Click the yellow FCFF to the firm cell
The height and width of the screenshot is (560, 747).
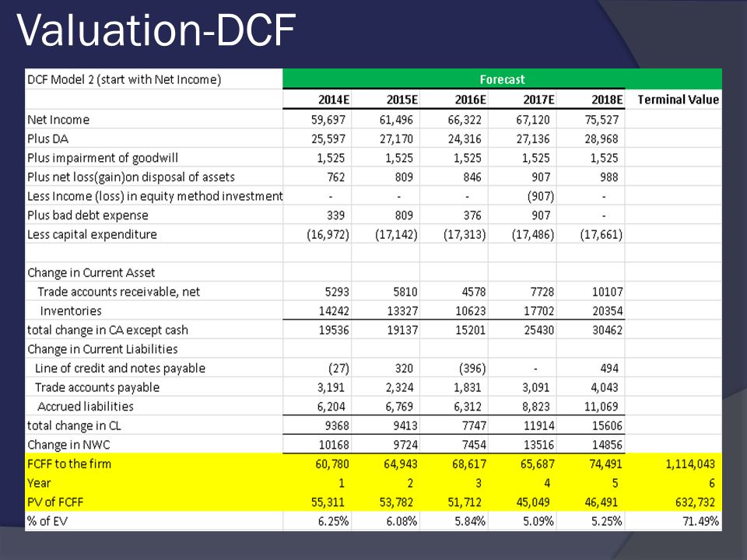tap(154, 464)
